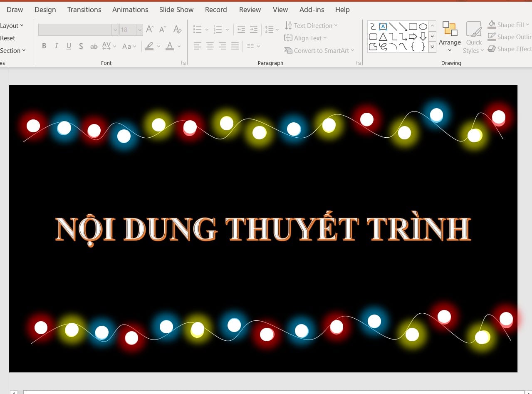Open the font color dropdown arrow
Image resolution: width=532 pixels, height=394 pixels.
(x=179, y=46)
